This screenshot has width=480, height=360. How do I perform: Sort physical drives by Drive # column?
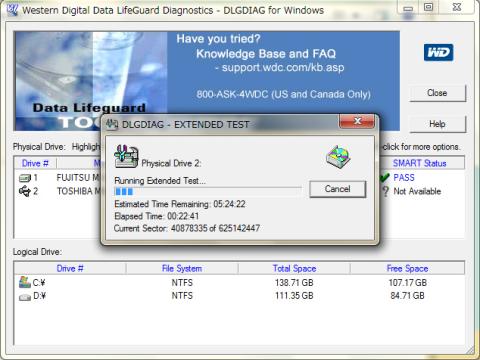click(x=35, y=163)
